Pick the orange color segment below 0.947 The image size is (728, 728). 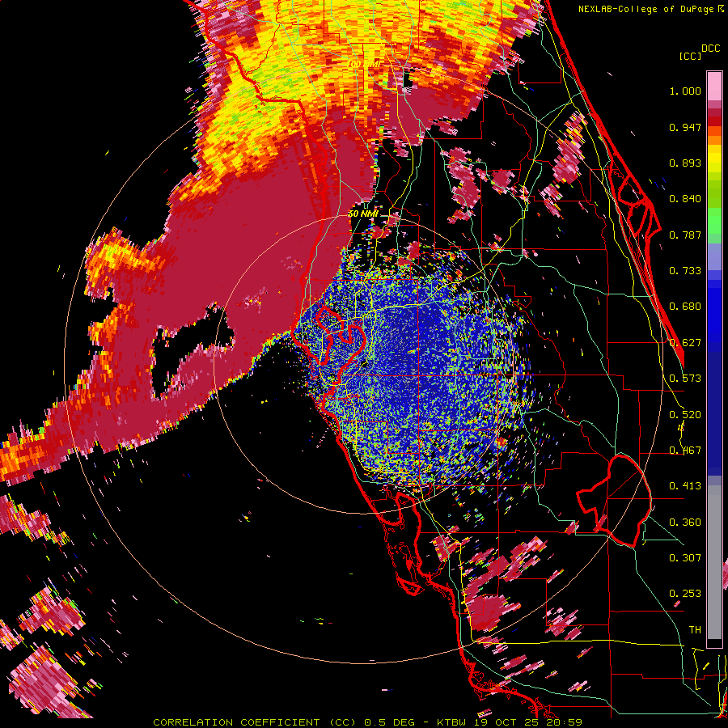[714, 139]
